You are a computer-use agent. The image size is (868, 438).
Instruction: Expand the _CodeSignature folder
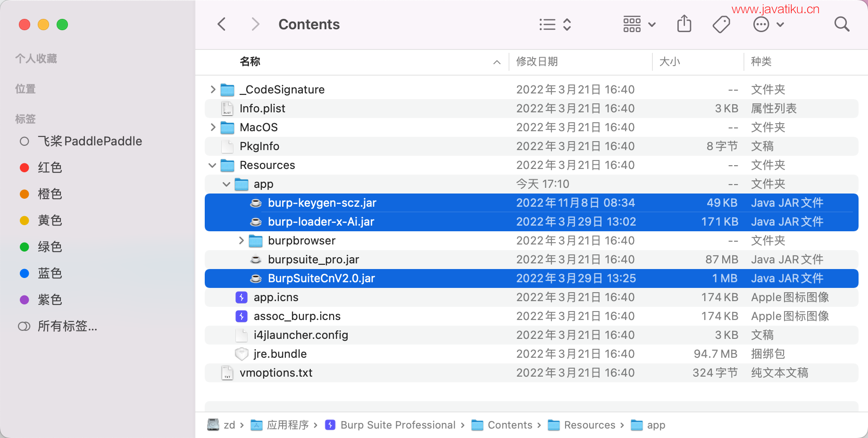(x=213, y=89)
